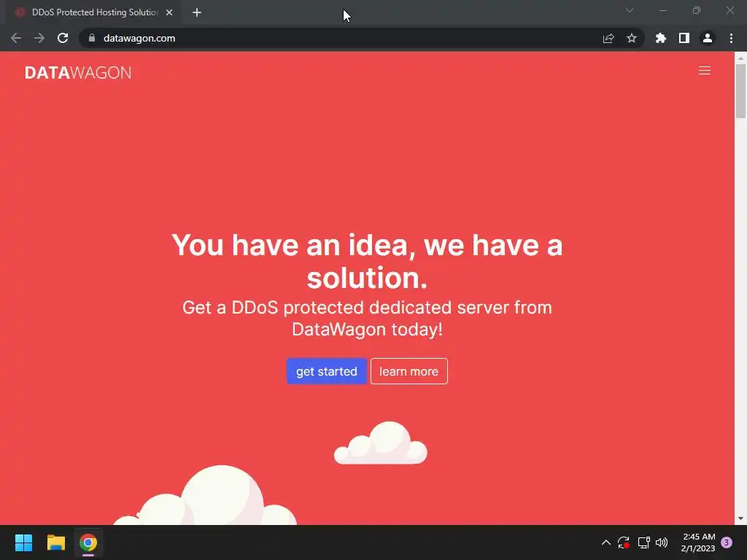This screenshot has width=747, height=560.
Task: Open a new browser tab
Action: 197,12
